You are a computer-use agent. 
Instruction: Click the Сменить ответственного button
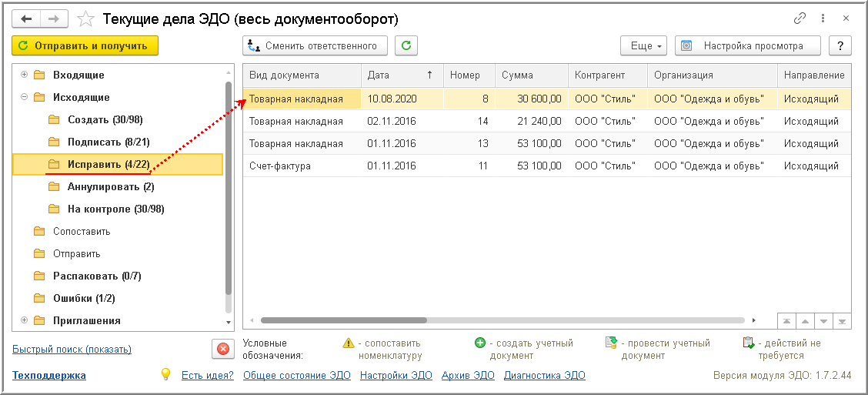coord(315,46)
